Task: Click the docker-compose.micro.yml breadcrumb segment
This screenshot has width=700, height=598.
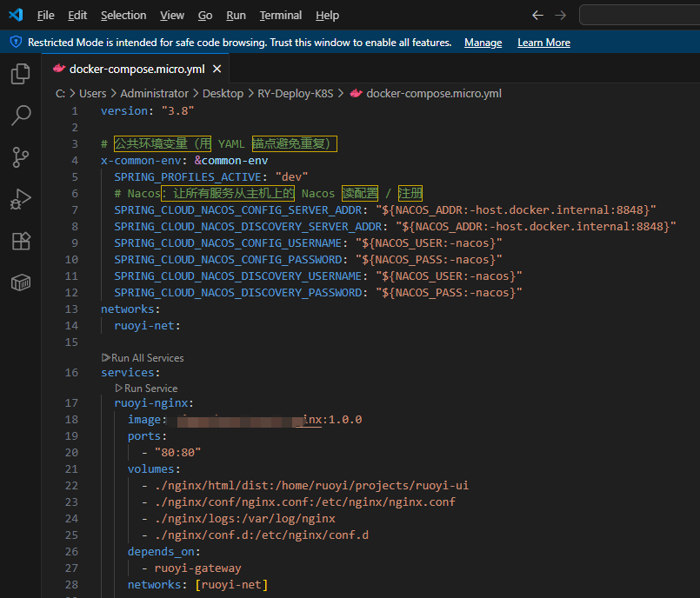Action: [434, 93]
